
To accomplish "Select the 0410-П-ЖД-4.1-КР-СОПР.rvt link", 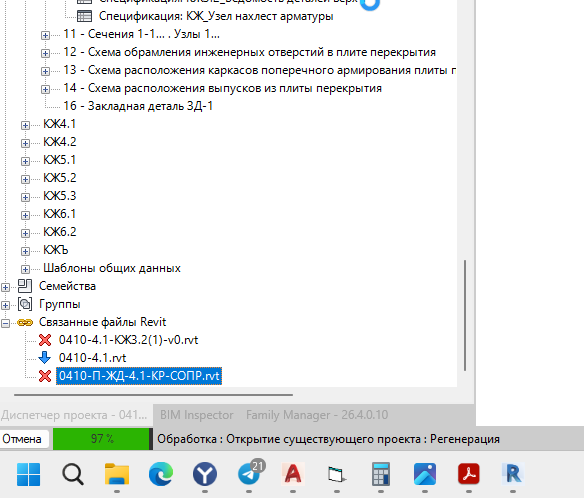I will [x=139, y=376].
